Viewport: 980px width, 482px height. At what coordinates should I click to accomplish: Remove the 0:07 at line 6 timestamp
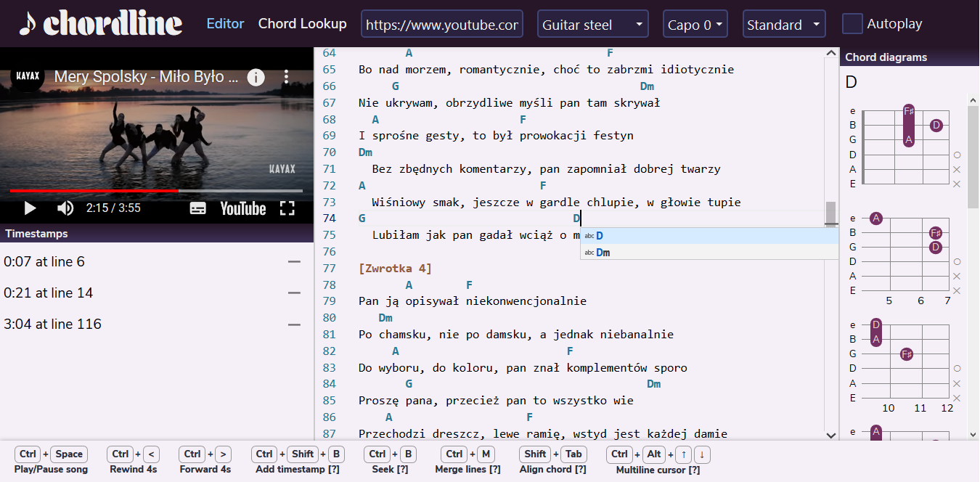pos(294,261)
